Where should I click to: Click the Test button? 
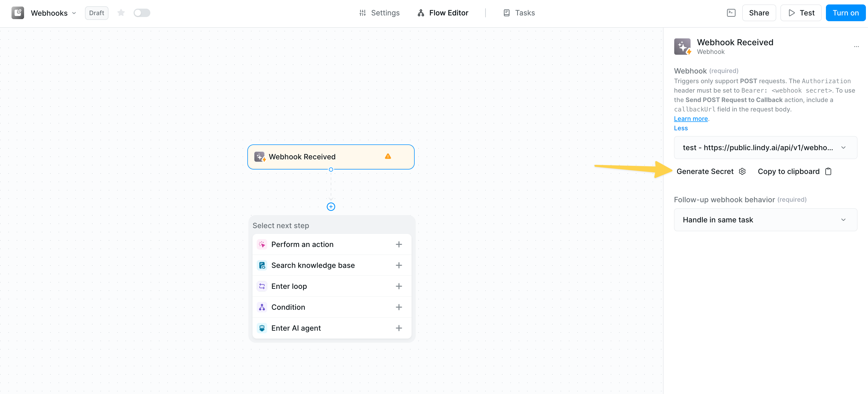tap(801, 13)
